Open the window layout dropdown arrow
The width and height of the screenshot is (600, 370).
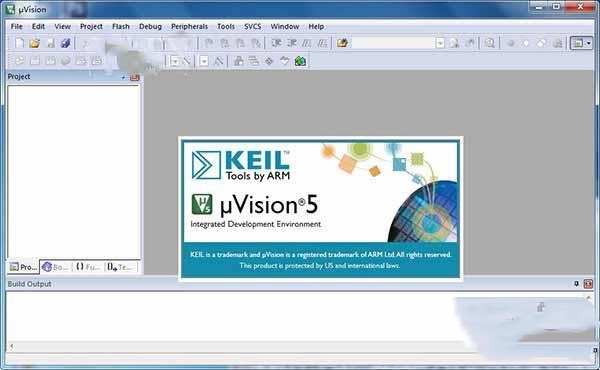click(x=589, y=43)
